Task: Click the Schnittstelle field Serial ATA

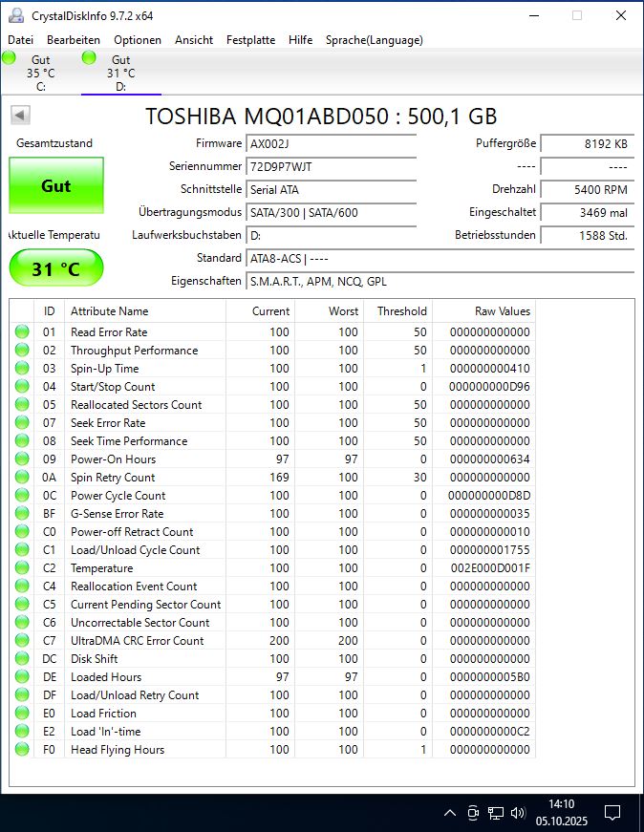Action: [x=331, y=189]
